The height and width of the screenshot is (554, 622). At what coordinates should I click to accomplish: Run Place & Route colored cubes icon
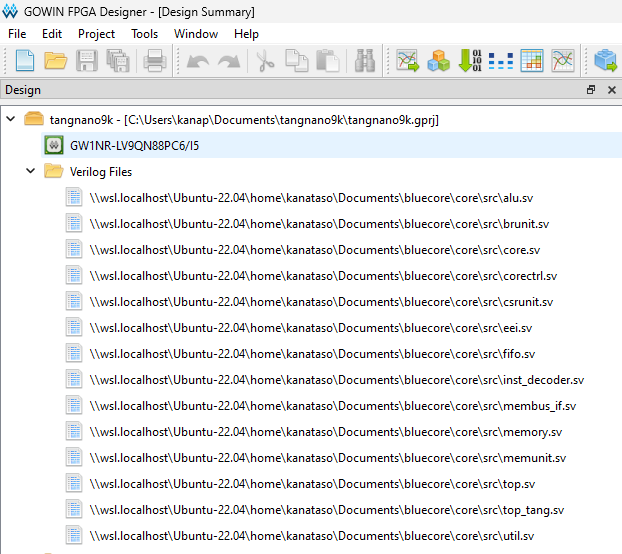coord(438,61)
